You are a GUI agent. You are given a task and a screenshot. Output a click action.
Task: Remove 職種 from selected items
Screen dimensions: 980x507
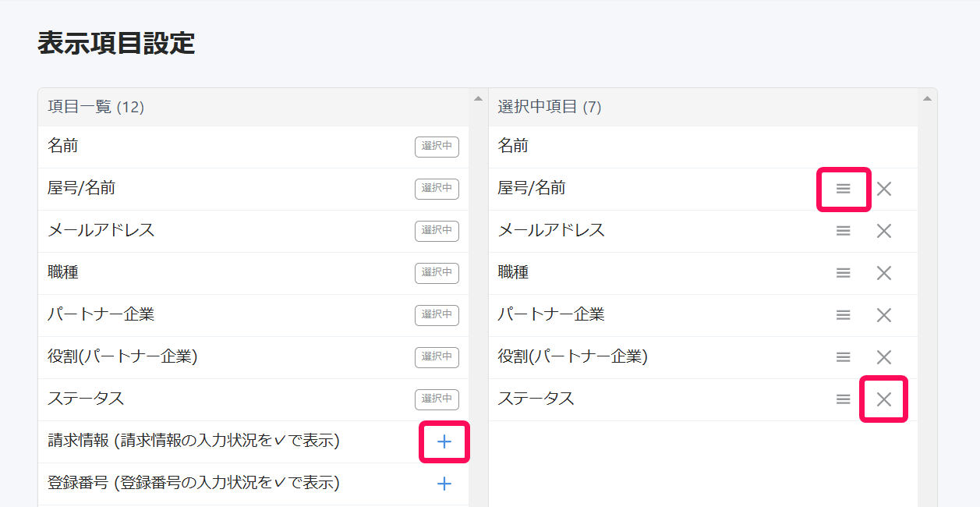pos(884,273)
